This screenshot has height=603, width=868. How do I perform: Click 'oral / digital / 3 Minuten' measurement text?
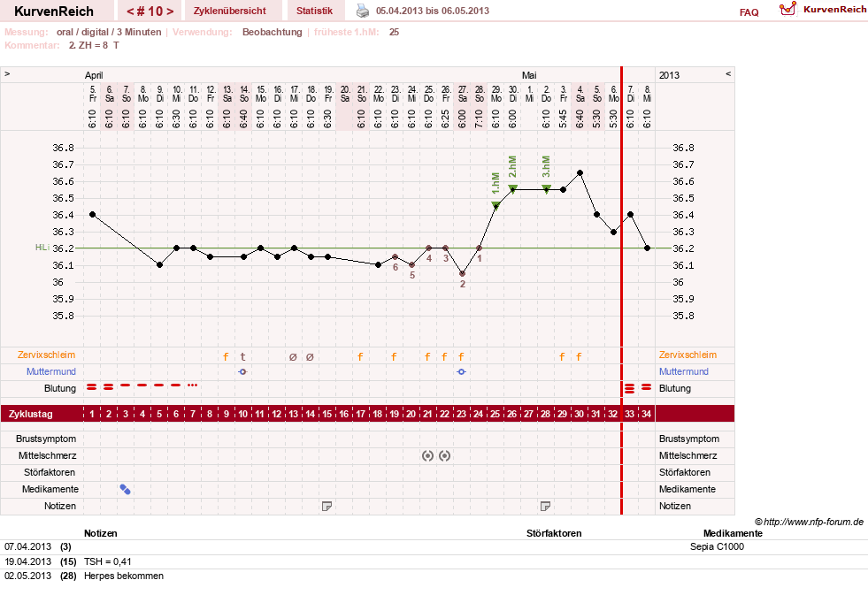point(109,32)
